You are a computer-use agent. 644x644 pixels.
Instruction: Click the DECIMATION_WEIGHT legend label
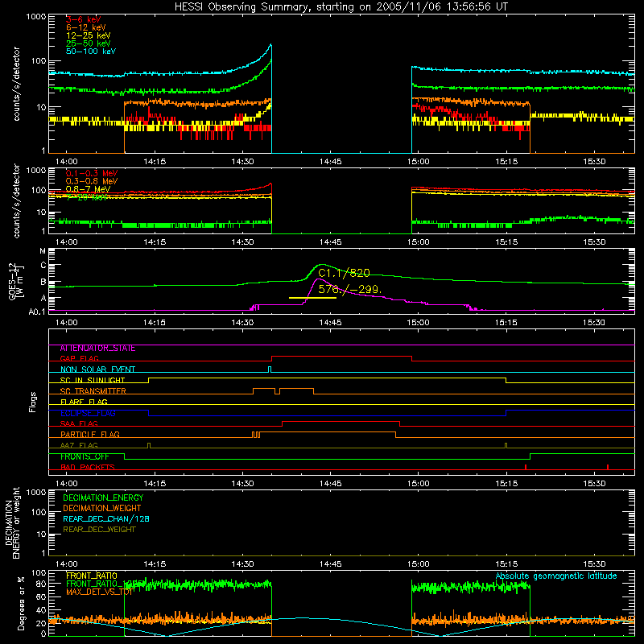click(x=102, y=508)
